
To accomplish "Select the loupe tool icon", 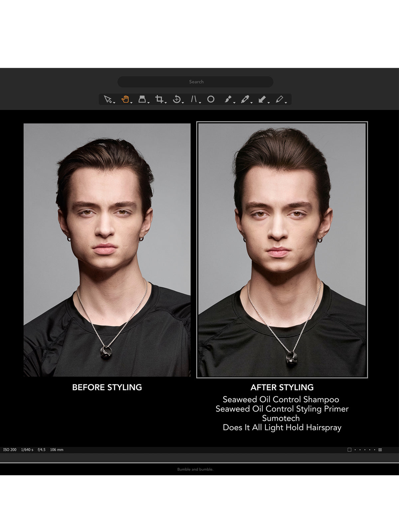I will (142, 99).
